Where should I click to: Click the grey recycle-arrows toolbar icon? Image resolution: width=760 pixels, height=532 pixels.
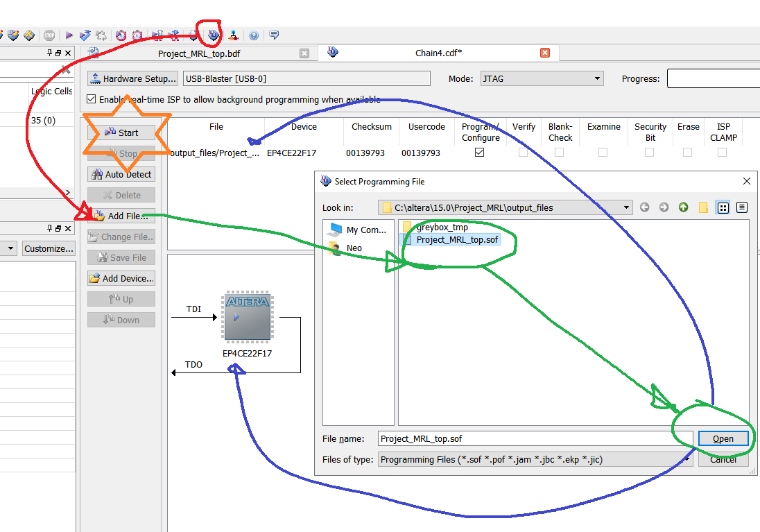[101, 35]
